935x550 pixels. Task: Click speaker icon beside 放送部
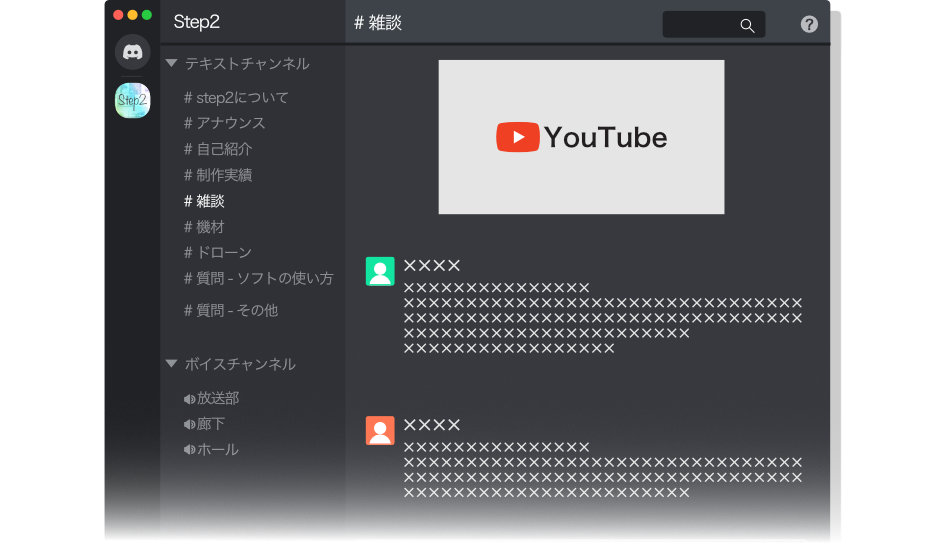point(189,399)
